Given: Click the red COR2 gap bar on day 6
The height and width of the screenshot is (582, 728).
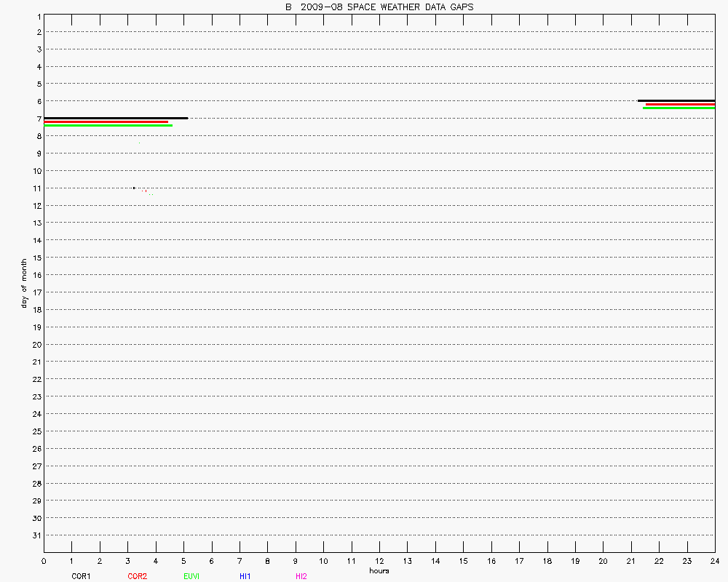Looking at the screenshot, I should [x=680, y=104].
